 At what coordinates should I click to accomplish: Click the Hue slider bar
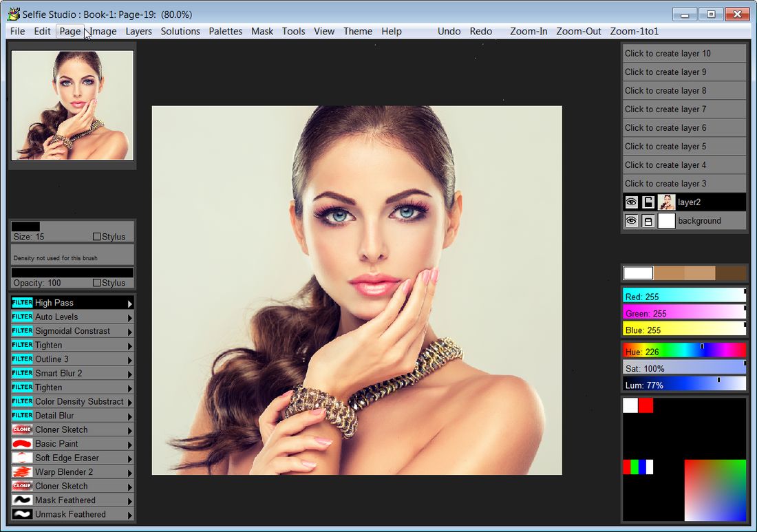tap(684, 350)
